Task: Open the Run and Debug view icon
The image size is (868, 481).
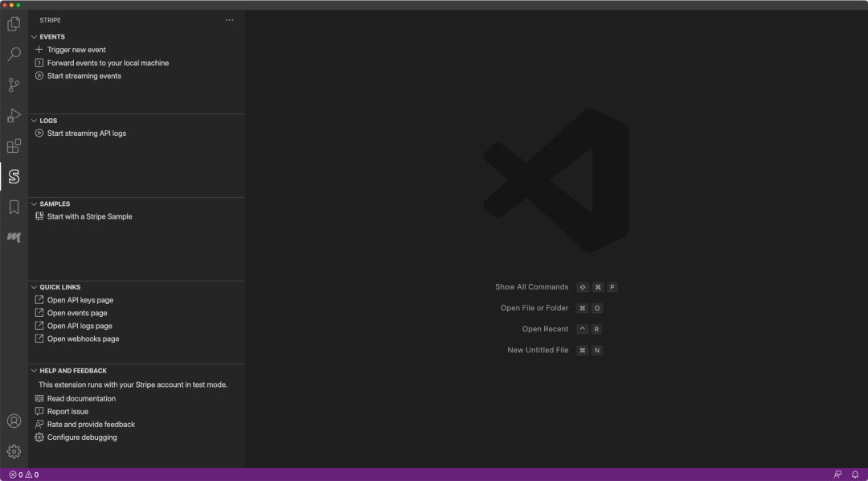Action: 14,115
